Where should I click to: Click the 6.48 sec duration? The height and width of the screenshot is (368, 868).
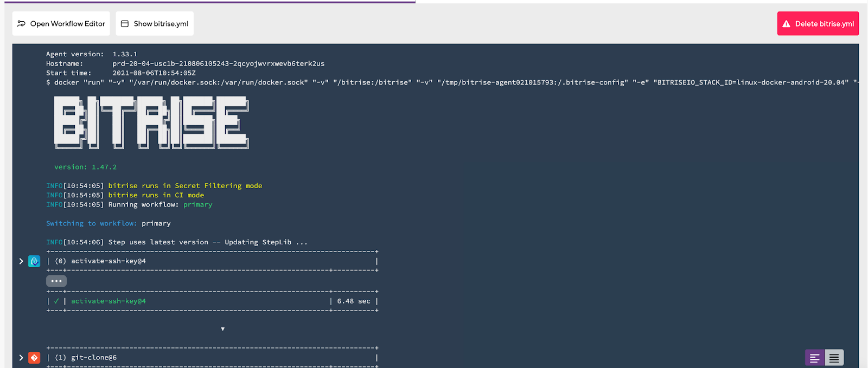[354, 301]
